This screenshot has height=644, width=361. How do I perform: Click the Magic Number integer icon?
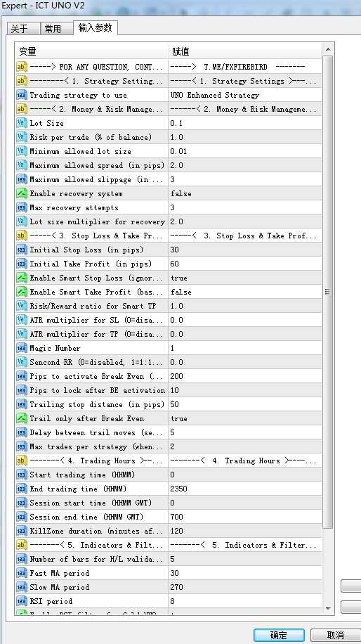pyautogui.click(x=21, y=348)
